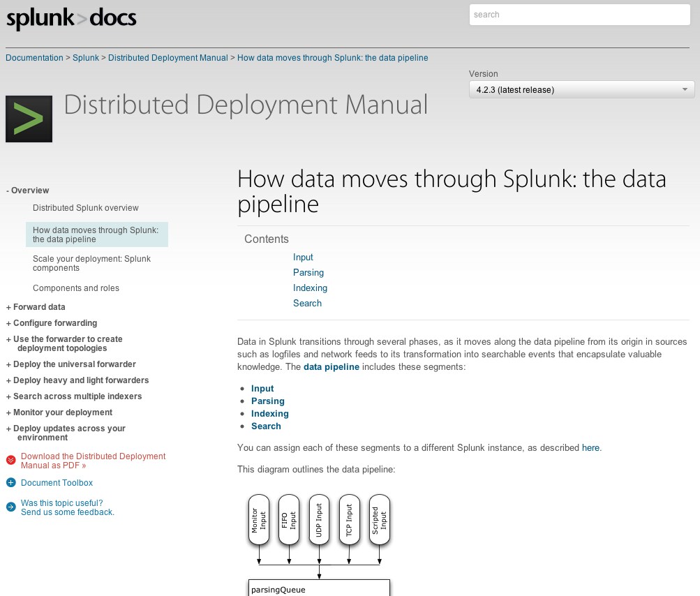Screen dimensions: 700x596
Task: Download the Distributed Deployment Manual as PDF
Action: coord(93,461)
